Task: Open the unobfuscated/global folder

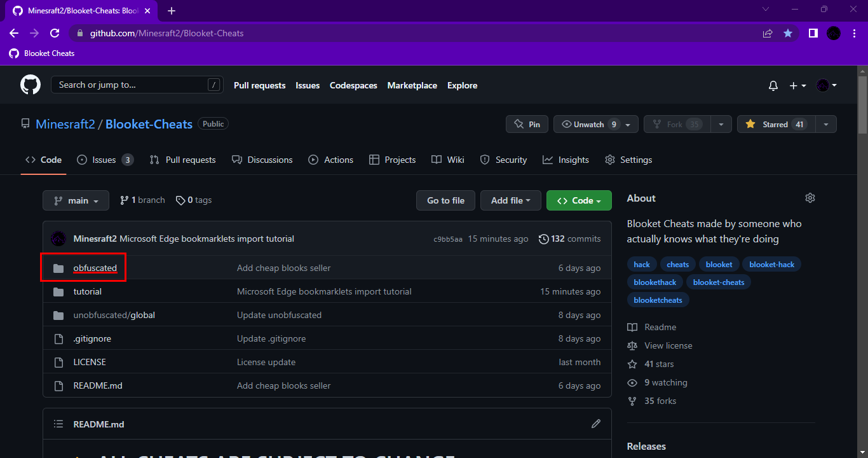Action: tap(114, 315)
